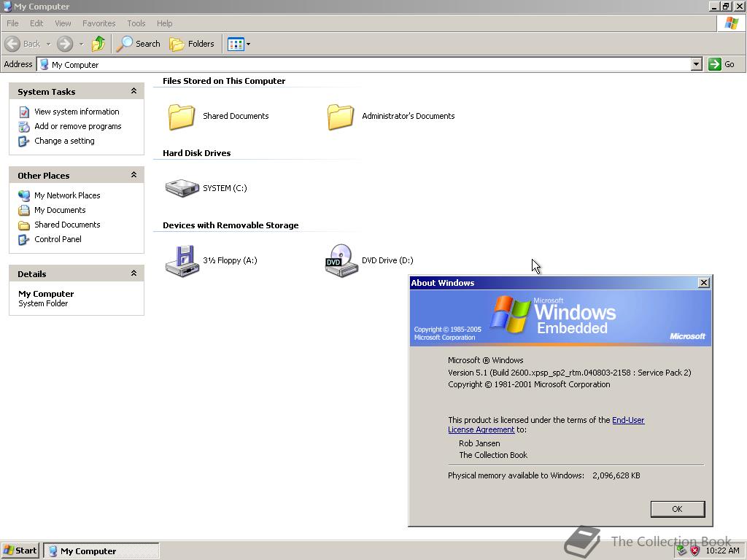The width and height of the screenshot is (747, 560).
Task: Click the My Documents sidebar icon
Action: (x=24, y=211)
